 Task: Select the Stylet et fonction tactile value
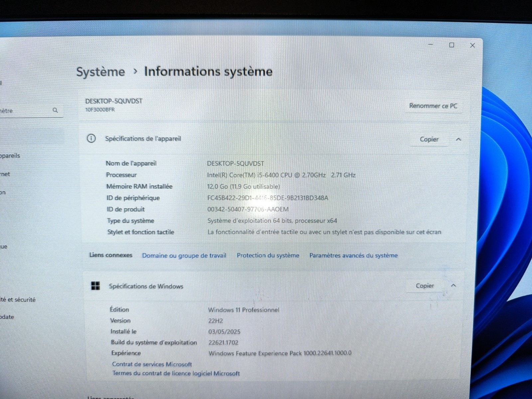tap(324, 232)
